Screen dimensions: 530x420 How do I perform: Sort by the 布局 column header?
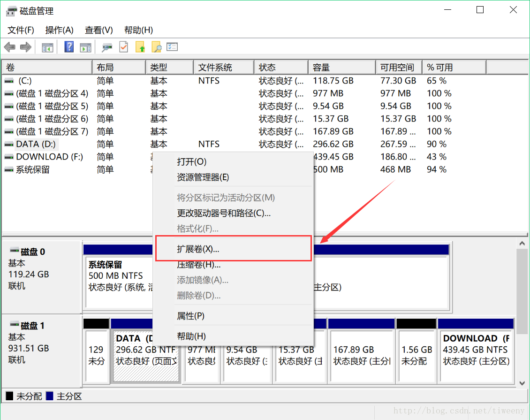[119, 67]
